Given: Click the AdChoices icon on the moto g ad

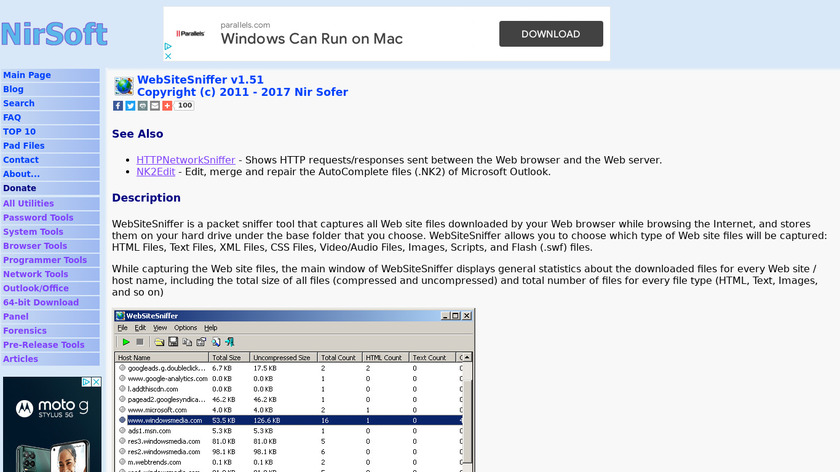Looking at the screenshot, I should click(x=86, y=382).
